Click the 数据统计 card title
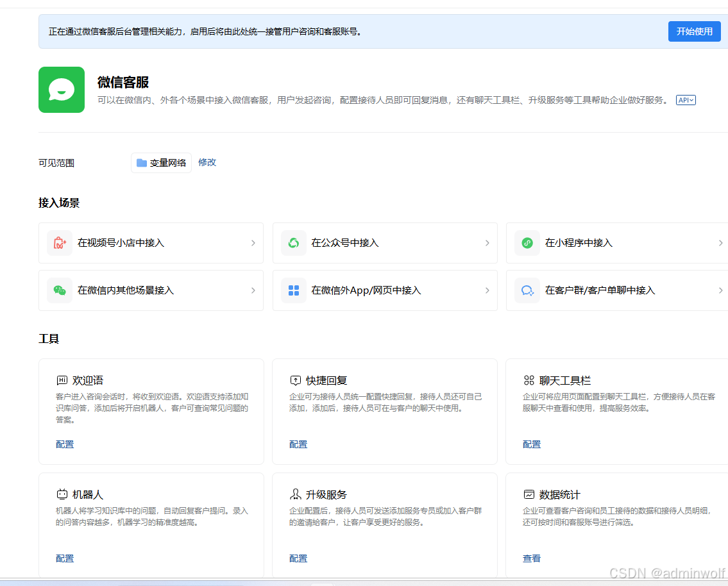The image size is (728, 586). [x=560, y=494]
